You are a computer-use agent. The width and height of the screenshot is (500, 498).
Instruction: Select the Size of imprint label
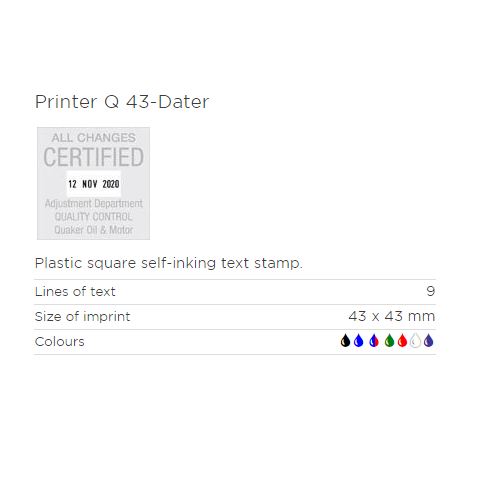pos(82,317)
